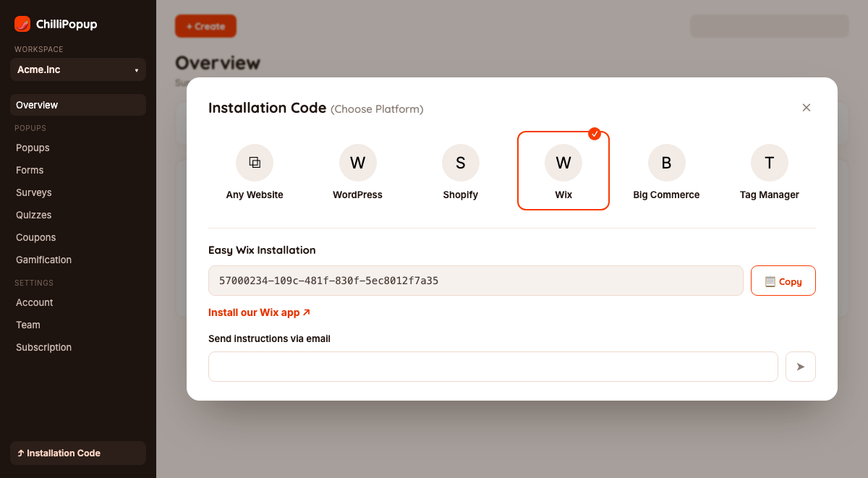Select the Wix platform card

tap(563, 171)
